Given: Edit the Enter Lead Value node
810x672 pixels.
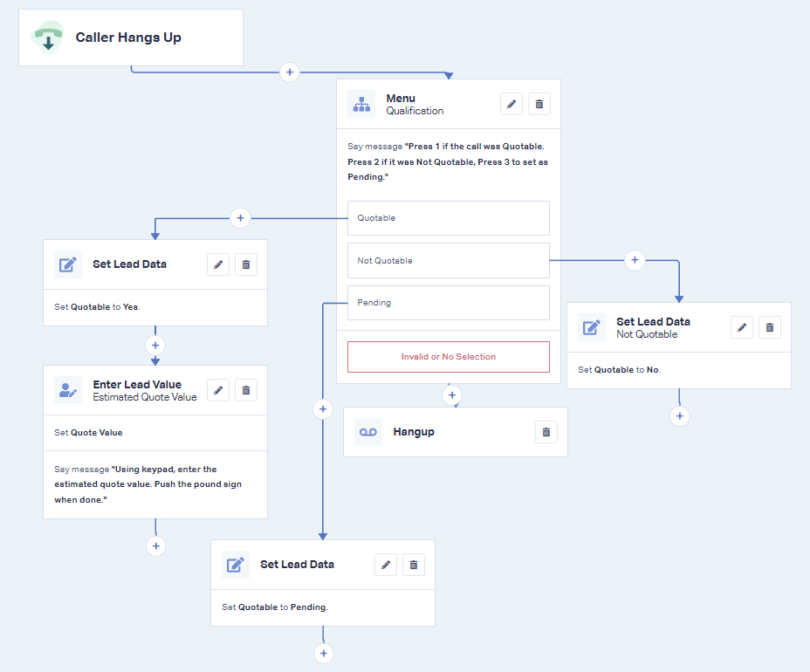Looking at the screenshot, I should click(x=218, y=390).
